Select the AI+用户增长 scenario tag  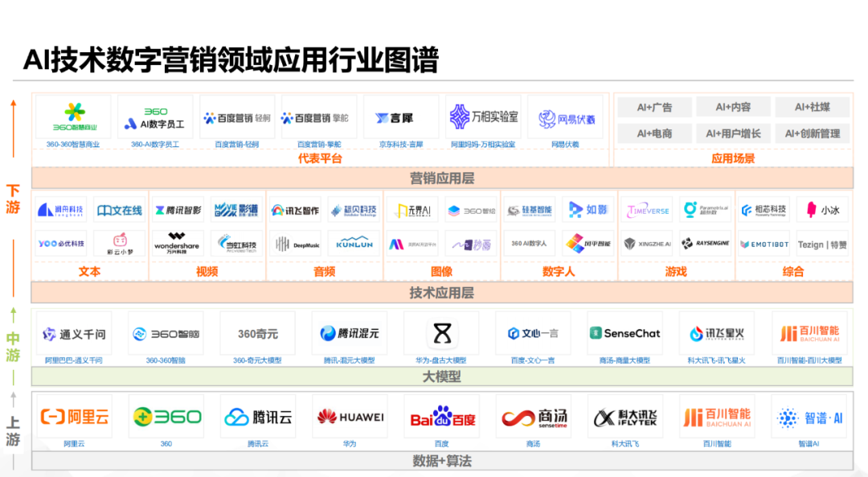733,134
